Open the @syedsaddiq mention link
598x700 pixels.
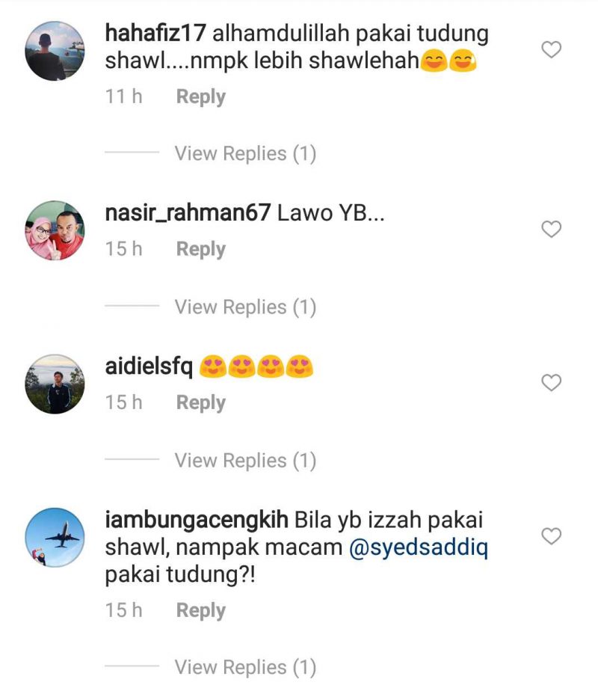(419, 547)
